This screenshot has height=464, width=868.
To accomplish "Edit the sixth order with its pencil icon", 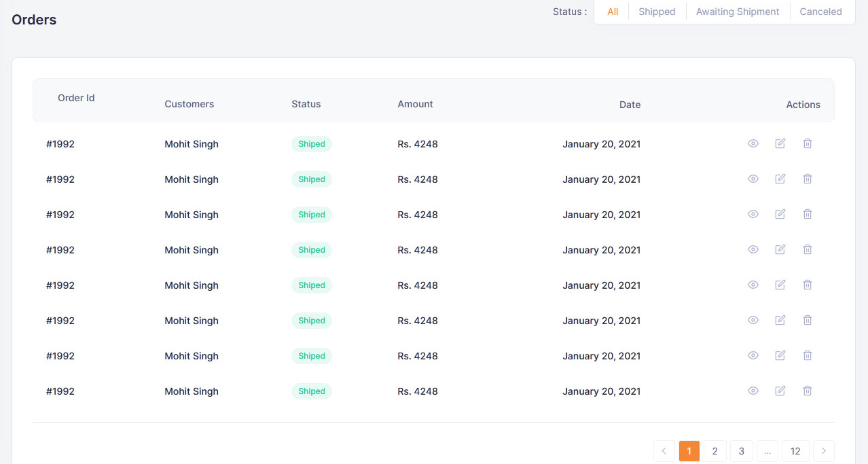I will point(780,320).
